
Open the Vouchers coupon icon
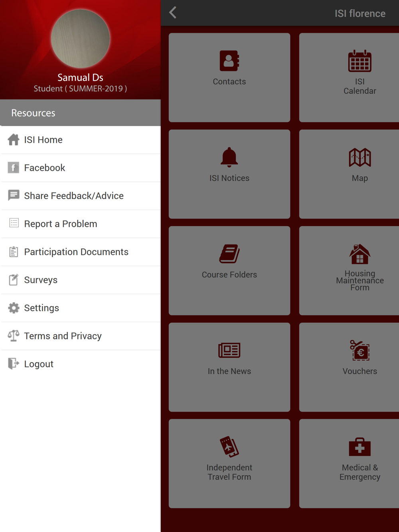pyautogui.click(x=359, y=350)
